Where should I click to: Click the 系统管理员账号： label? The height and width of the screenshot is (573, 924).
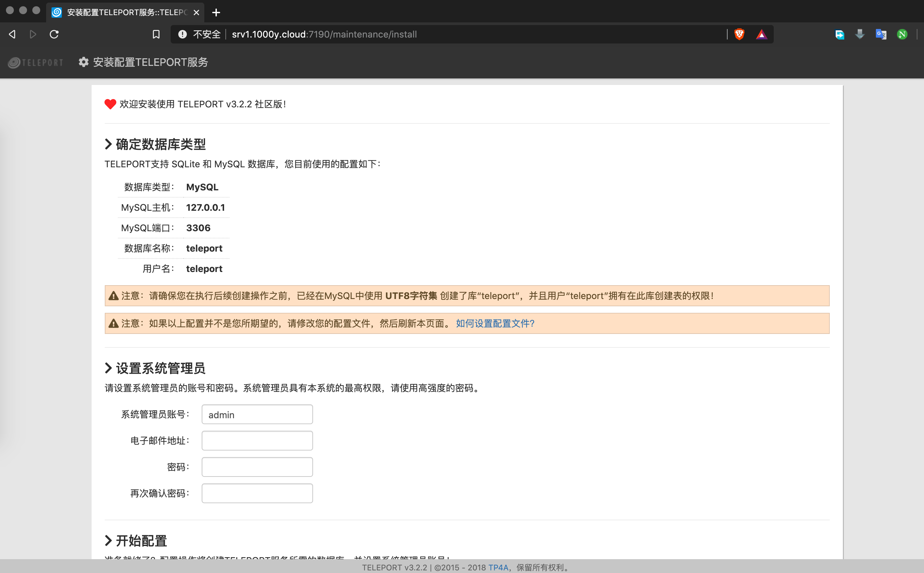click(x=156, y=415)
